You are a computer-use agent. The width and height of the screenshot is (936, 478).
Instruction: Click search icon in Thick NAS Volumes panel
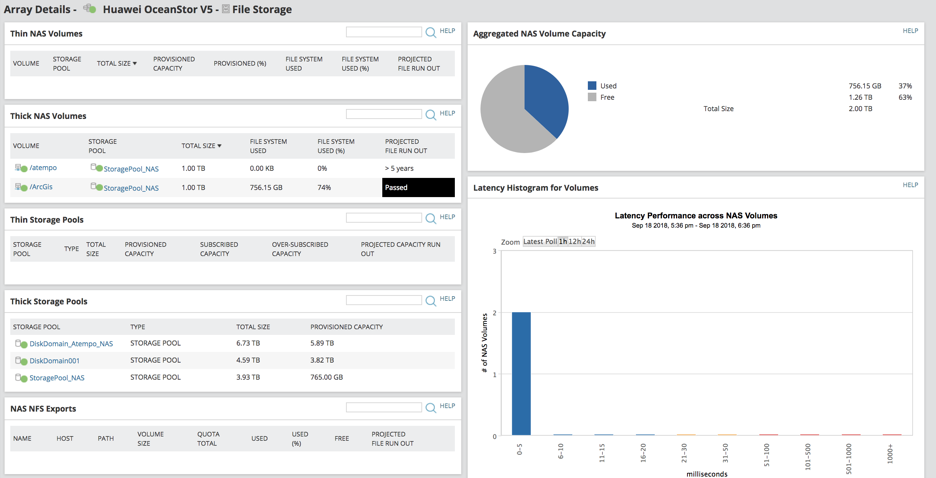click(x=430, y=115)
